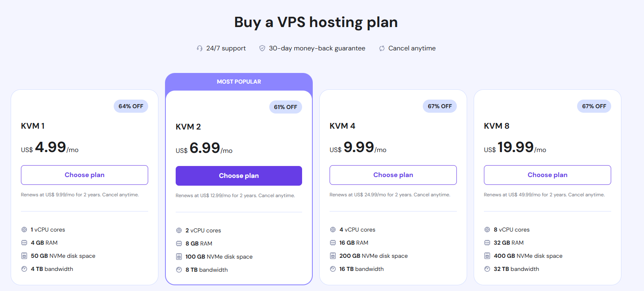Click the disk icon beside 200 GB NVMe

[x=333, y=256]
